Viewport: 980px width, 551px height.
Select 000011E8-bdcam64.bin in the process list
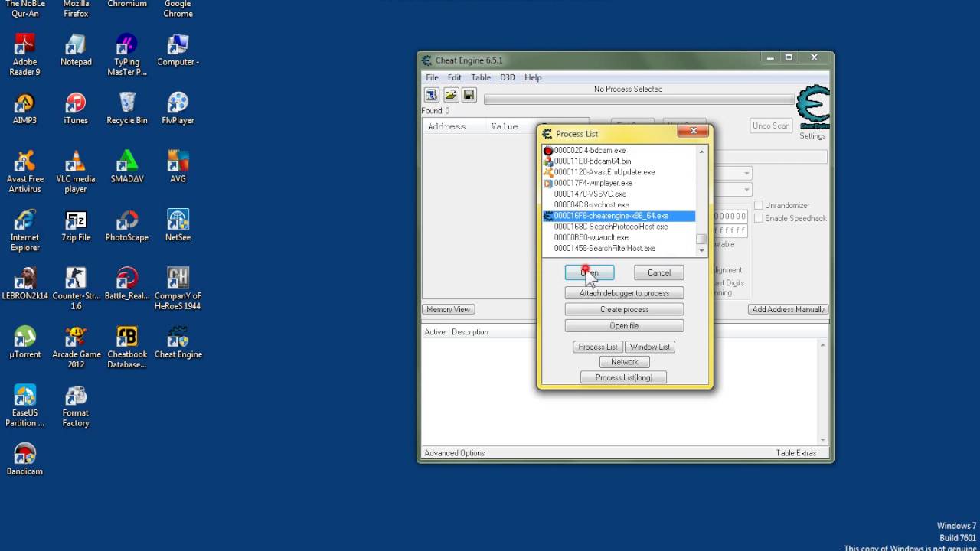point(619,161)
